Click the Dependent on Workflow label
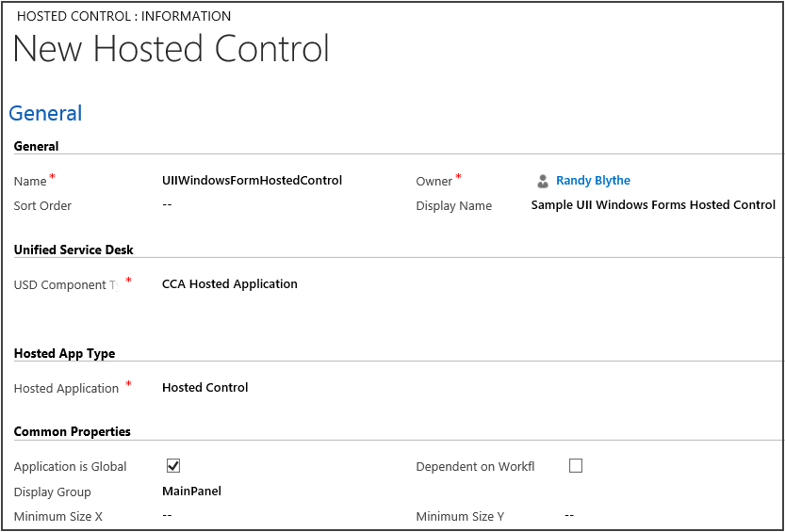The height and width of the screenshot is (532, 785). 476,467
